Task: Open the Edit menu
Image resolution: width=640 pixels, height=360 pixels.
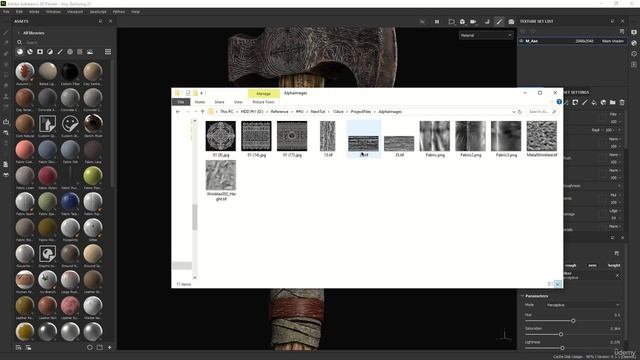Action: pos(19,12)
